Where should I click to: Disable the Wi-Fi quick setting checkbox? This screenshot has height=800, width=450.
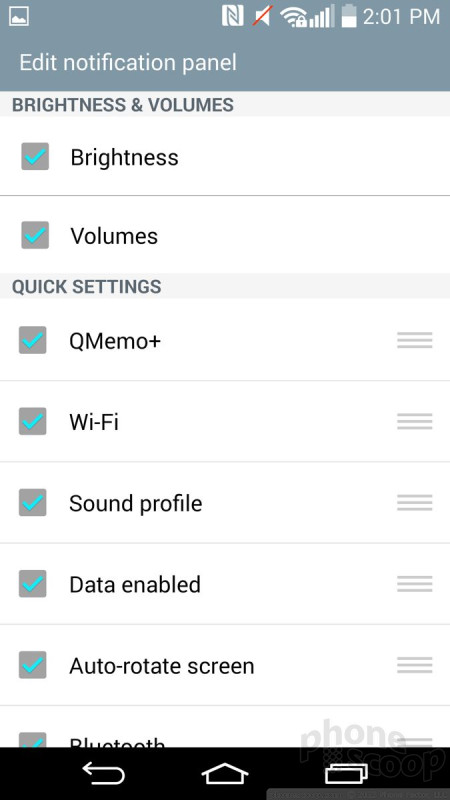(x=33, y=421)
